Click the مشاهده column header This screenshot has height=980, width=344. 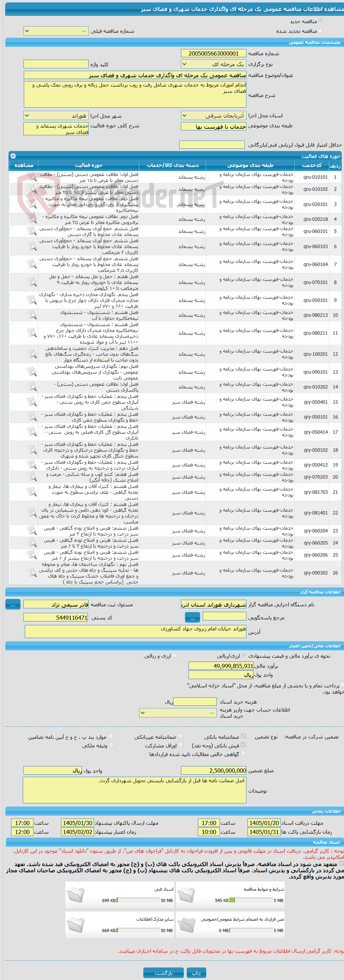23,165
